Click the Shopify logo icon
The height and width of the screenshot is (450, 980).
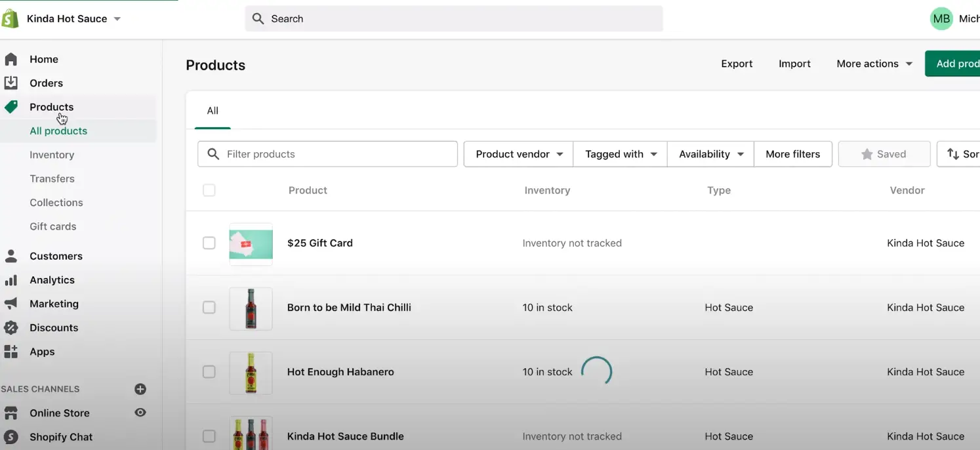[10, 19]
